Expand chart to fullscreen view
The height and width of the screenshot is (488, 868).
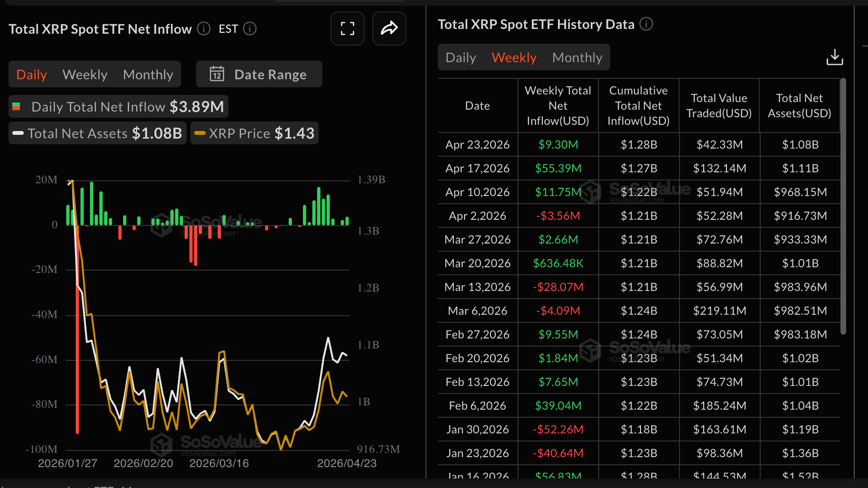(x=347, y=28)
